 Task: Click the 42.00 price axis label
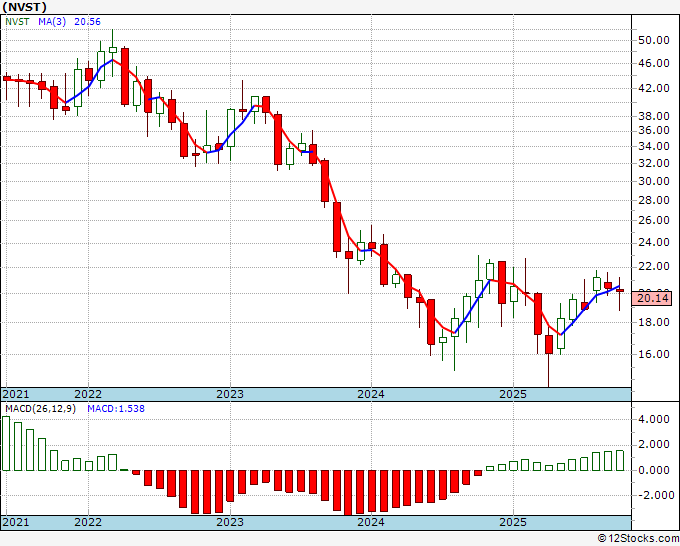654,88
